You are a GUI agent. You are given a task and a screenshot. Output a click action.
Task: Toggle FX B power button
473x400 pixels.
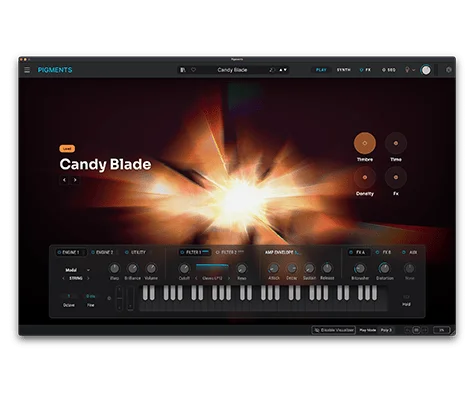point(377,252)
